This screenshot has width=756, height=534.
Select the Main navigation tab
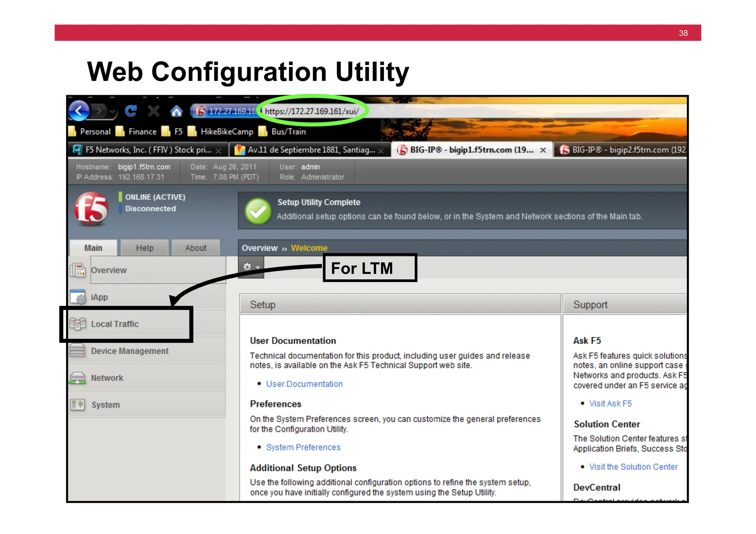click(x=93, y=248)
